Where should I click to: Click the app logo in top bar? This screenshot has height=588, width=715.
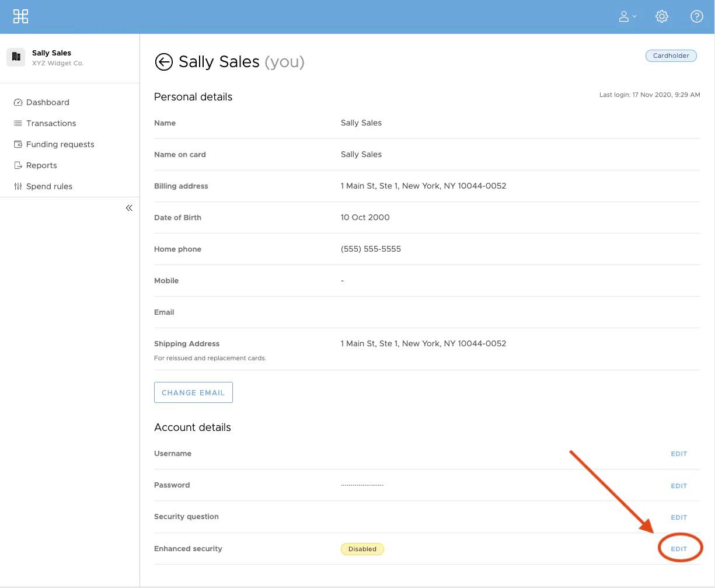20,16
